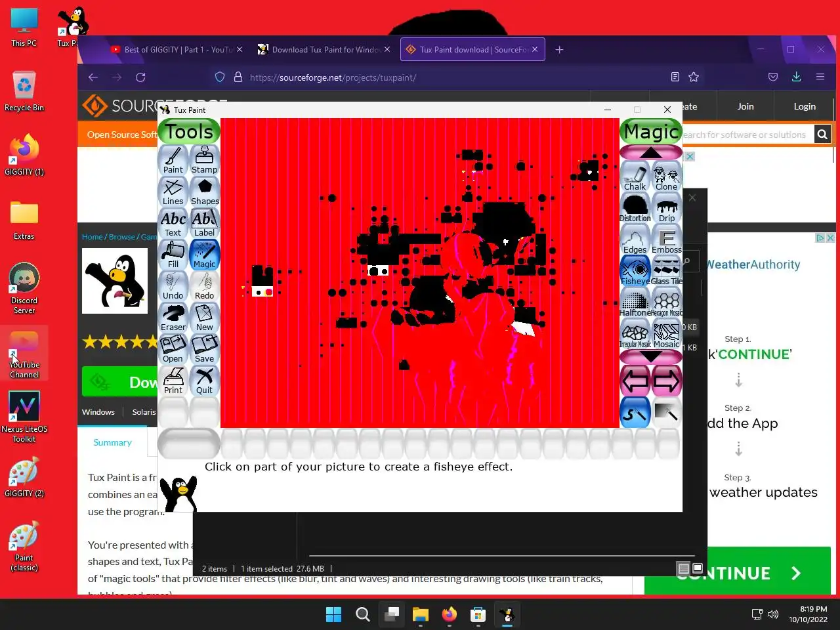840x630 pixels.
Task: Select the Stamp tool
Action: 205,160
